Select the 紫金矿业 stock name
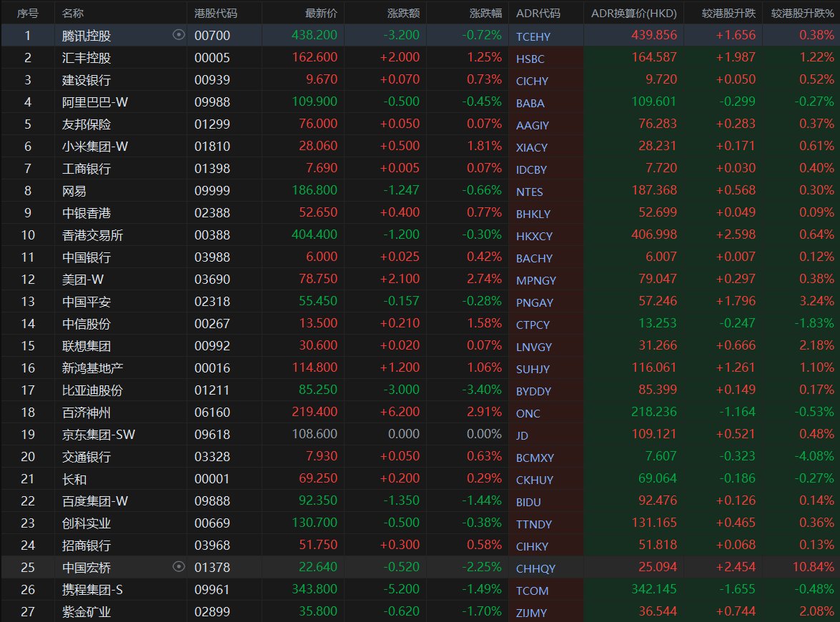The height and width of the screenshot is (622, 840). coord(87,612)
